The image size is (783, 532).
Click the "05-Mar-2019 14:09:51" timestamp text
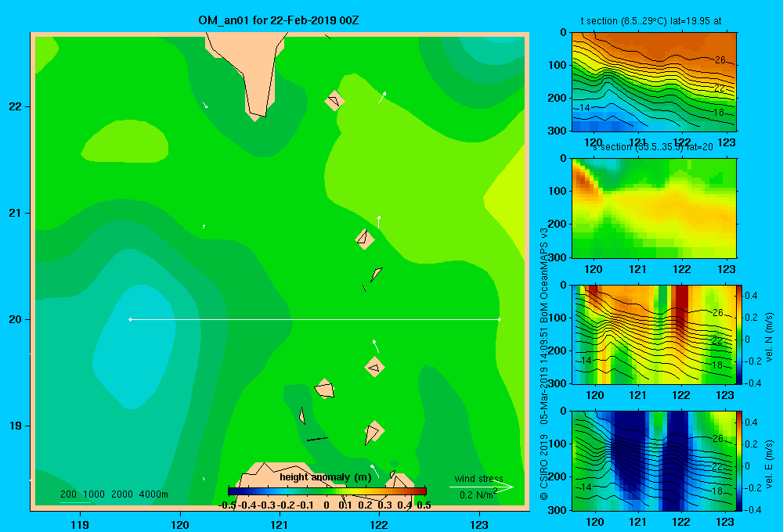tap(544, 376)
